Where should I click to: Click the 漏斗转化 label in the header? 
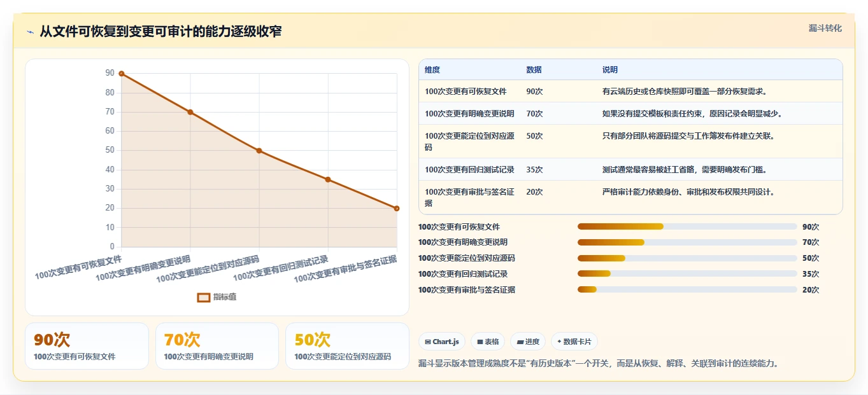click(825, 28)
